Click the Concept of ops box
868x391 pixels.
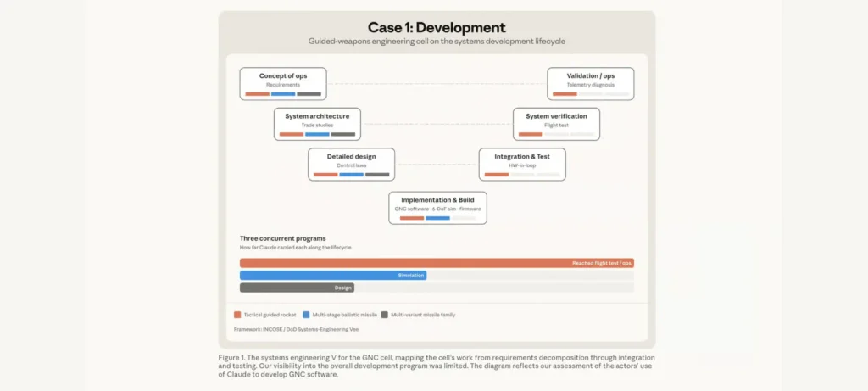tap(283, 84)
